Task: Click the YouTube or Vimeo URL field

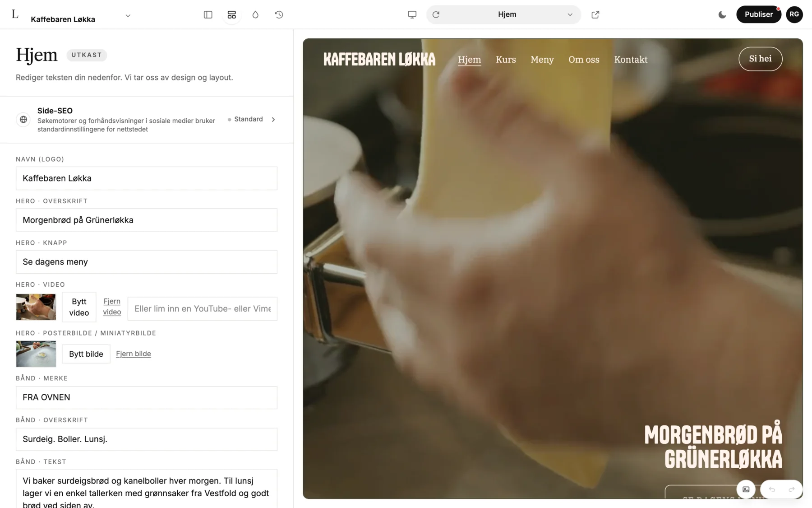Action: point(203,308)
